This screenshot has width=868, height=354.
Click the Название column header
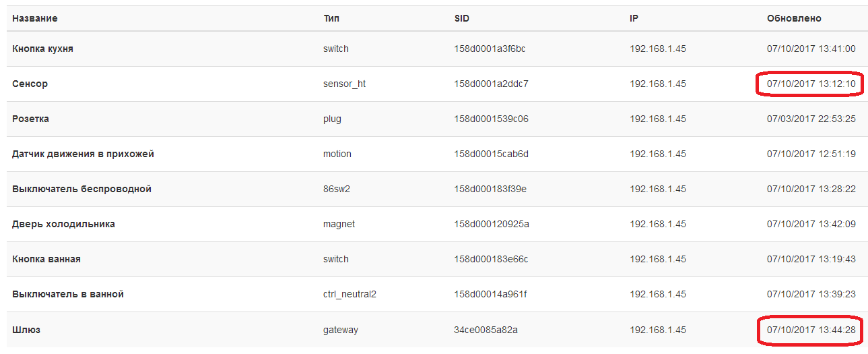(34, 19)
